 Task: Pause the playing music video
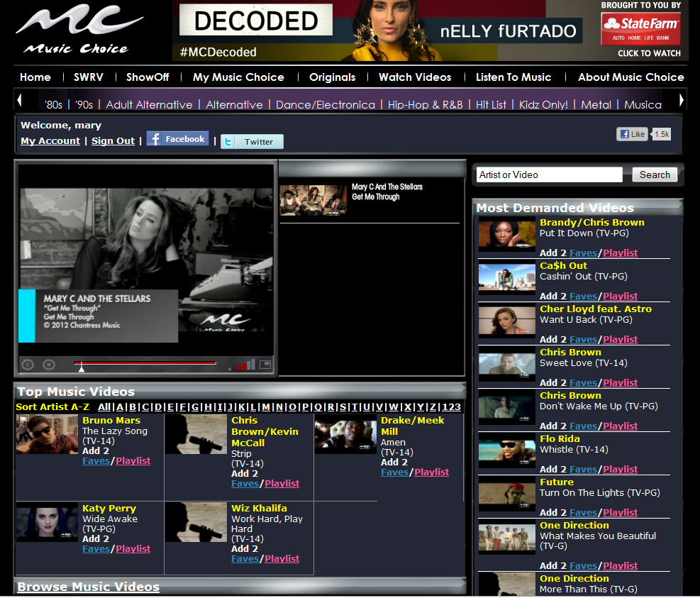(28, 365)
